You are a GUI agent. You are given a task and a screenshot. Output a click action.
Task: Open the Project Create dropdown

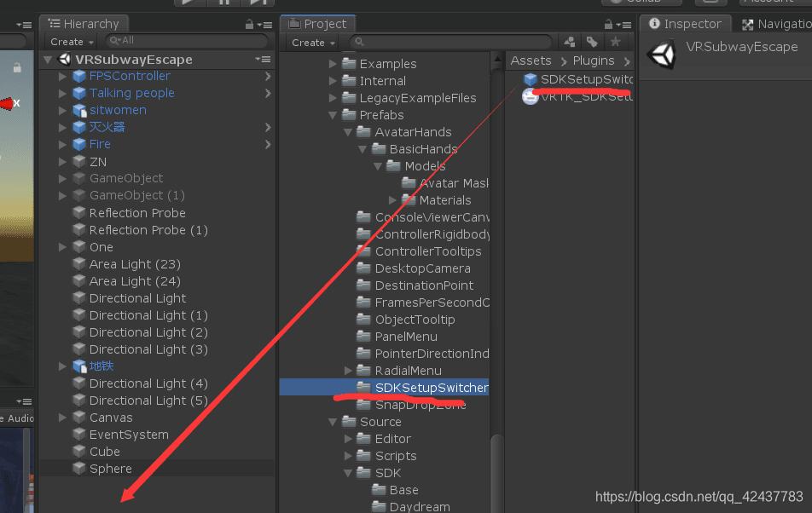tap(313, 42)
